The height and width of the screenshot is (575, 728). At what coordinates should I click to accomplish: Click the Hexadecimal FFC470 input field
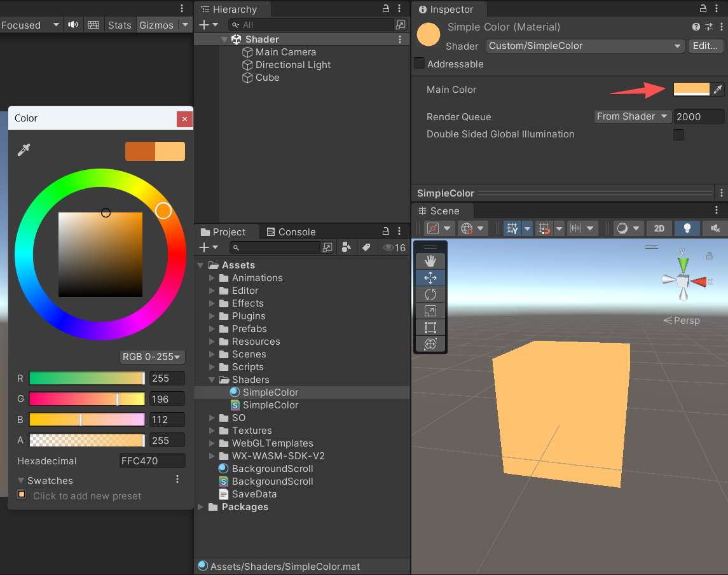(x=152, y=461)
